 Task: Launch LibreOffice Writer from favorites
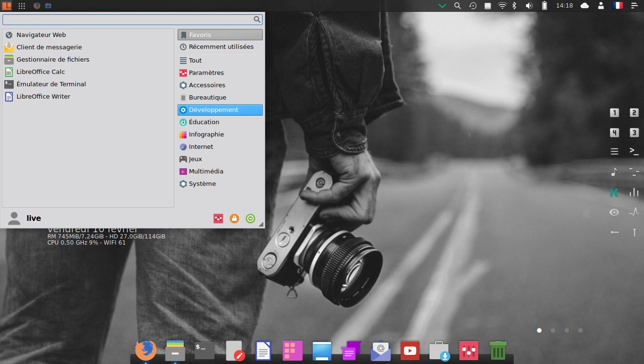pos(43,97)
